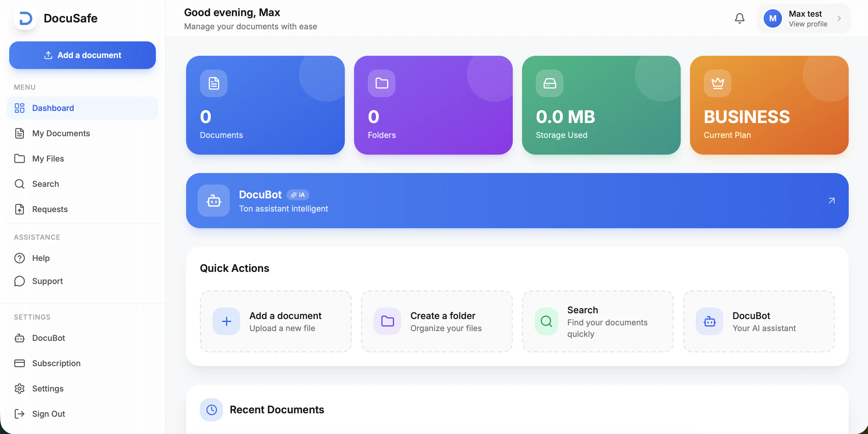Open Requests in the sidebar menu
Image resolution: width=868 pixels, height=434 pixels.
50,209
